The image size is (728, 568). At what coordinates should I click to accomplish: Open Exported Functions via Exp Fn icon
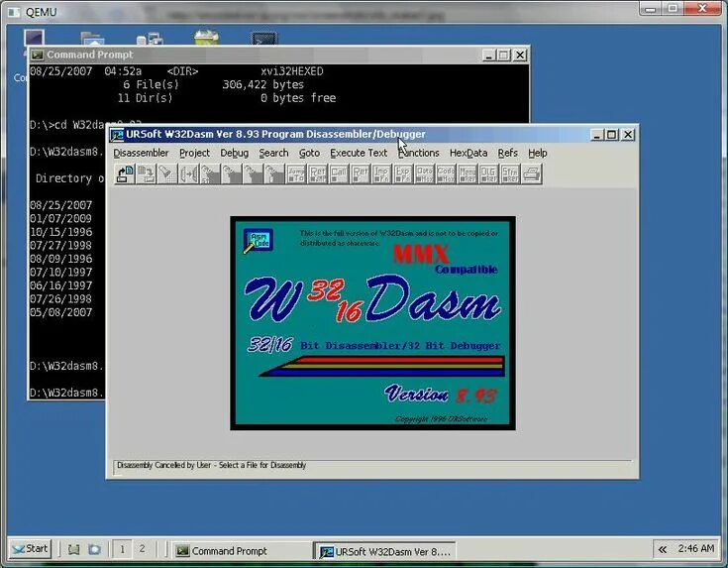coord(402,174)
